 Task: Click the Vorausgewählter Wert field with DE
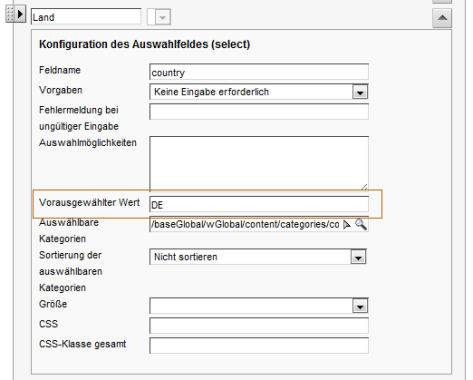259,204
